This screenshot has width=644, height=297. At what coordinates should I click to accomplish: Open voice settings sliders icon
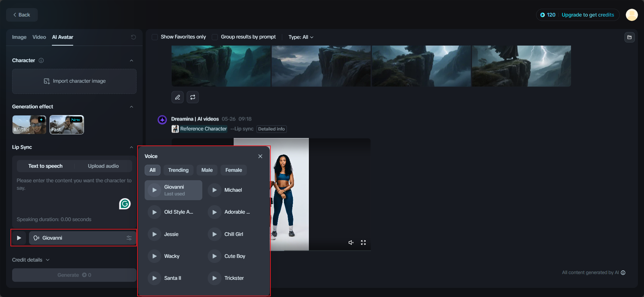129,238
